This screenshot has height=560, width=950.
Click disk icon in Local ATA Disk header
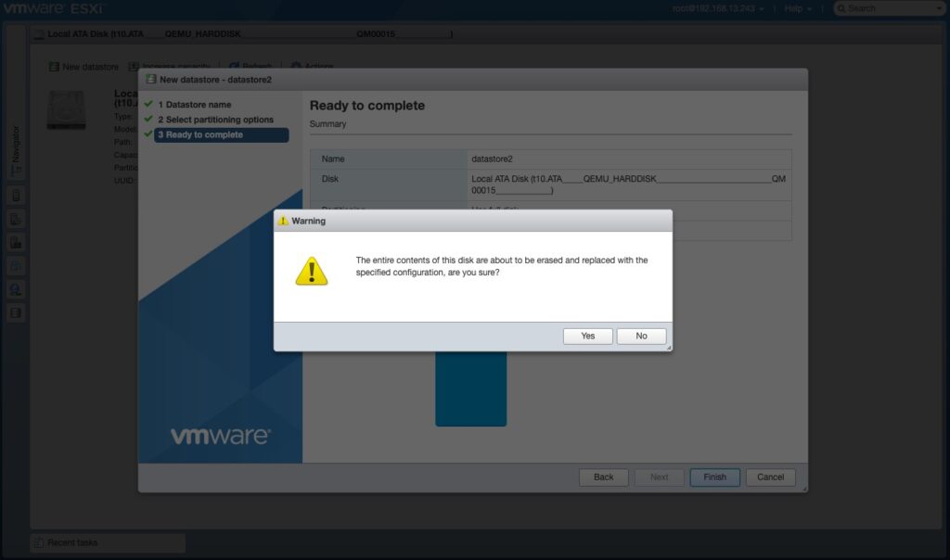point(39,34)
